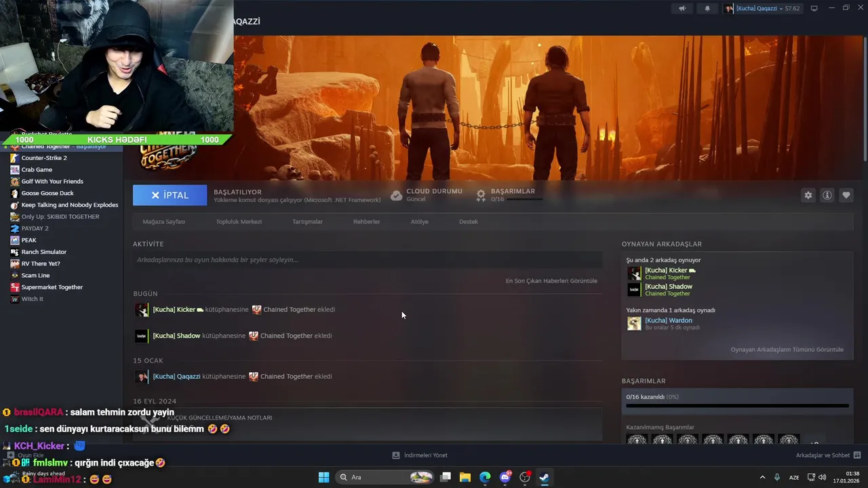Click the Witch It game icon
The width and height of the screenshot is (868, 488).
click(x=15, y=299)
